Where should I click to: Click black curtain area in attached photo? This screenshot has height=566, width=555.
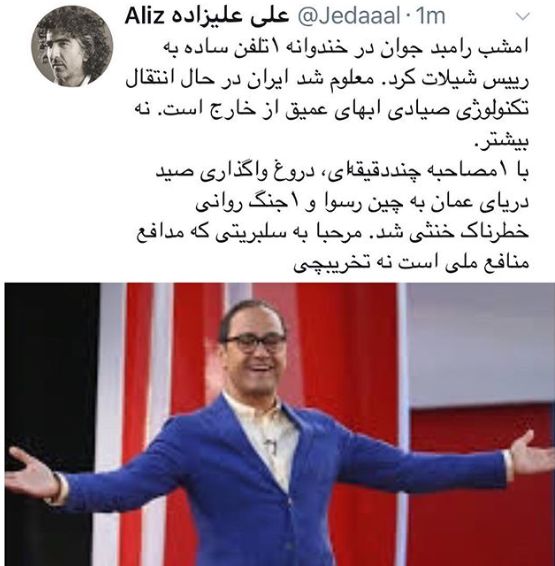point(52,361)
